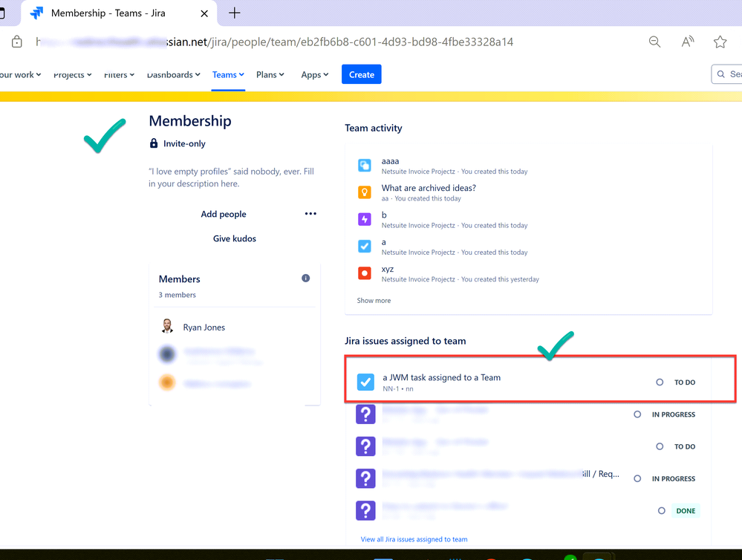
Task: Click the blurred dark member avatar
Action: pyautogui.click(x=168, y=354)
